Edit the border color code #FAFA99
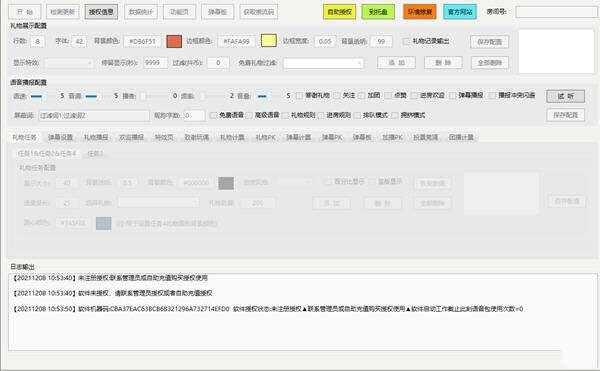Screen dimensions: 600x371 pyautogui.click(x=236, y=41)
